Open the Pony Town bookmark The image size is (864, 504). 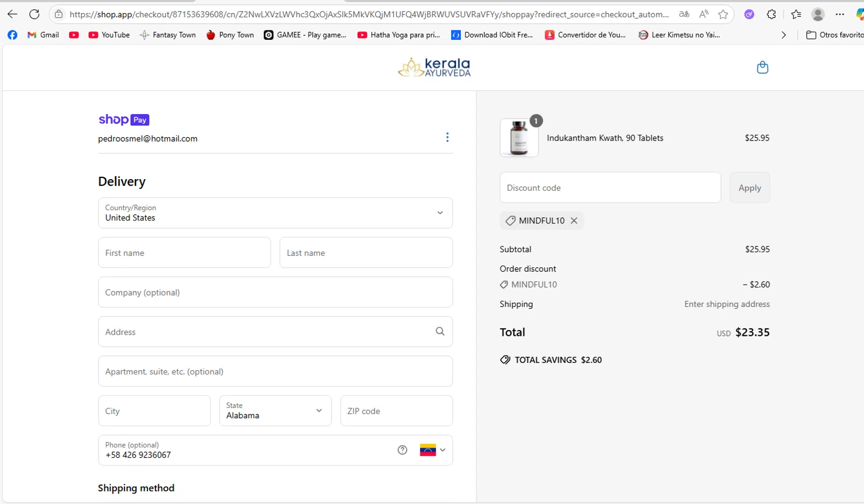click(230, 35)
